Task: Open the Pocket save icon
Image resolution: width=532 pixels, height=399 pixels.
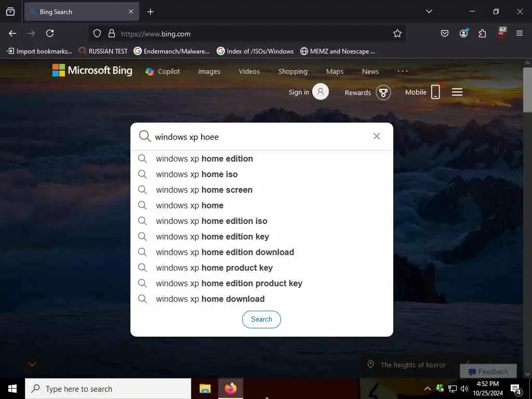Action: point(445,33)
